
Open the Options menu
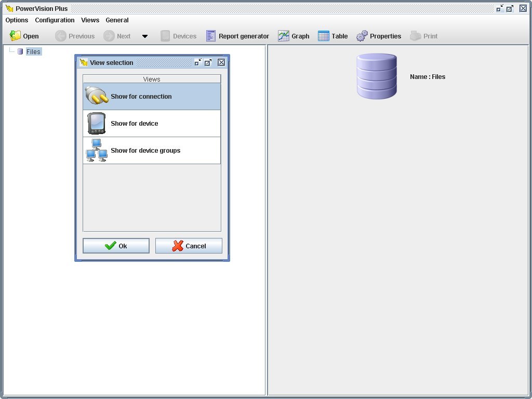17,20
